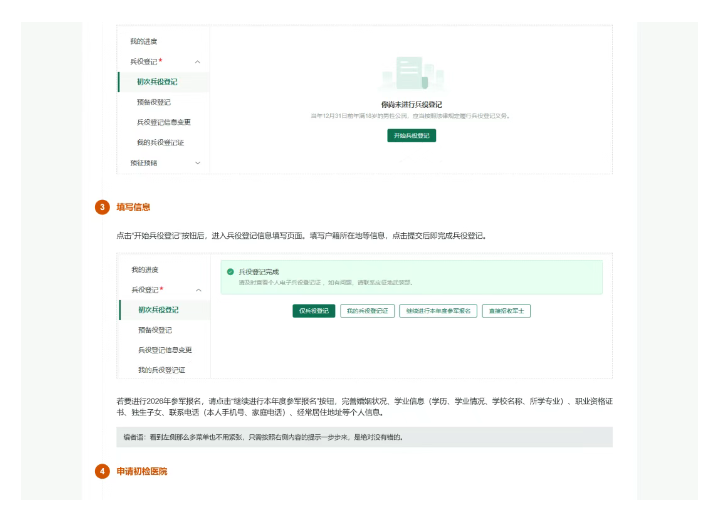This screenshot has height=507, width=710.
Task: Select 兵役登记信息变更 in the menu below step 3
Action: (x=165, y=350)
